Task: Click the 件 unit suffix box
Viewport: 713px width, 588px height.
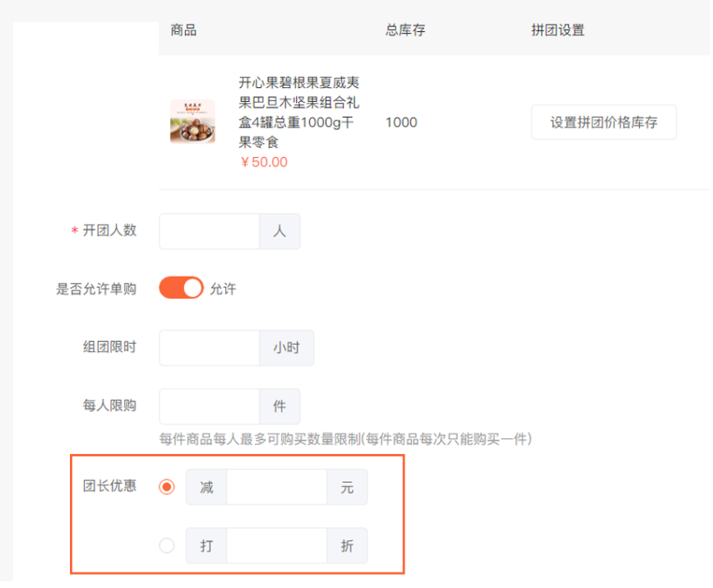Action: [x=280, y=406]
